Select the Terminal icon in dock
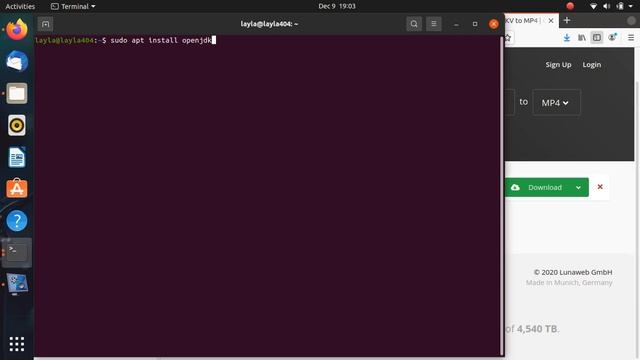640x360 pixels. click(17, 253)
